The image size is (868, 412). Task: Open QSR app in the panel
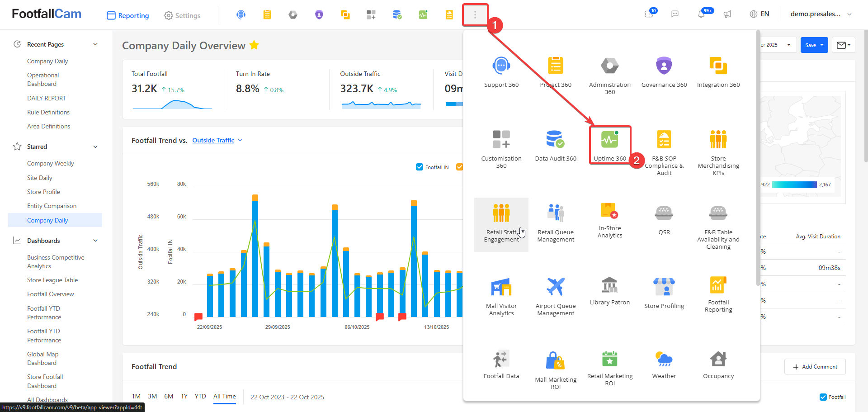click(x=664, y=220)
